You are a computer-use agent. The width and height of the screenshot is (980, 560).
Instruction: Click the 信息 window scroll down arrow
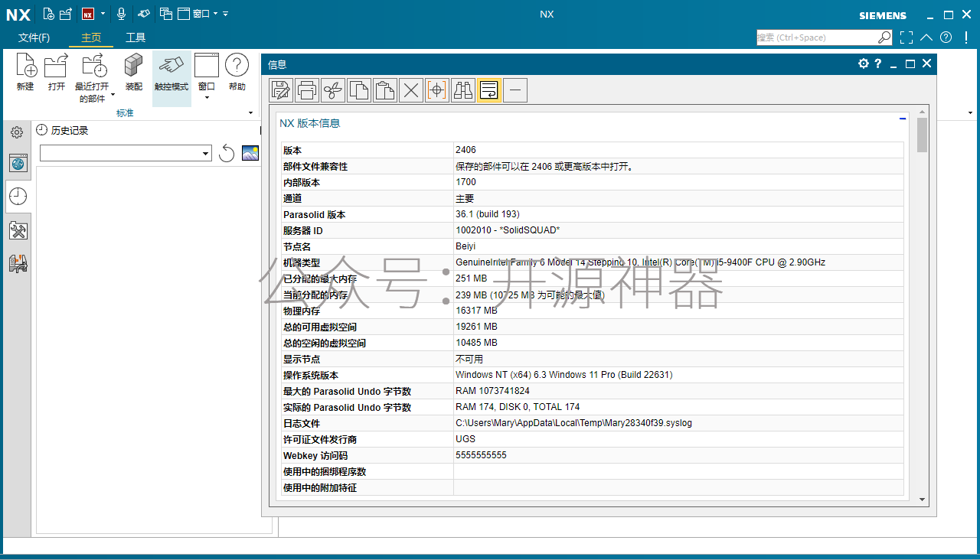click(922, 499)
